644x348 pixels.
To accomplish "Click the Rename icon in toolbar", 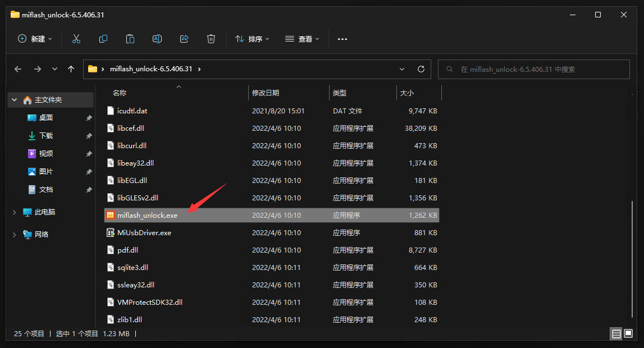I will [x=157, y=39].
